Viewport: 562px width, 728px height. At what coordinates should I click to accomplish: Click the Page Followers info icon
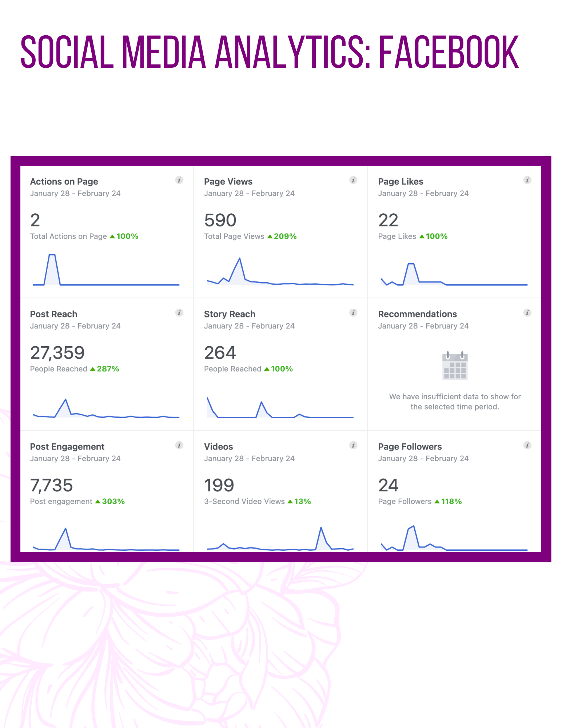pyautogui.click(x=527, y=445)
